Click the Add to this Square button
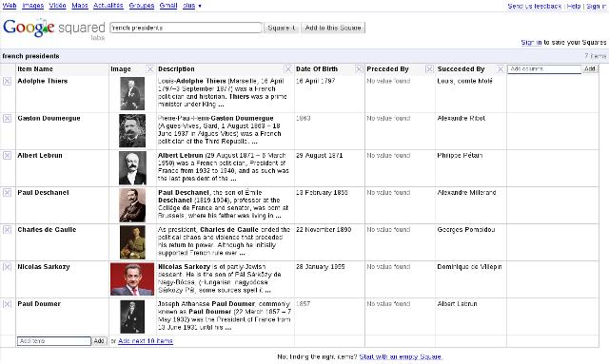Image resolution: width=609 pixels, height=364 pixels. pos(333,28)
